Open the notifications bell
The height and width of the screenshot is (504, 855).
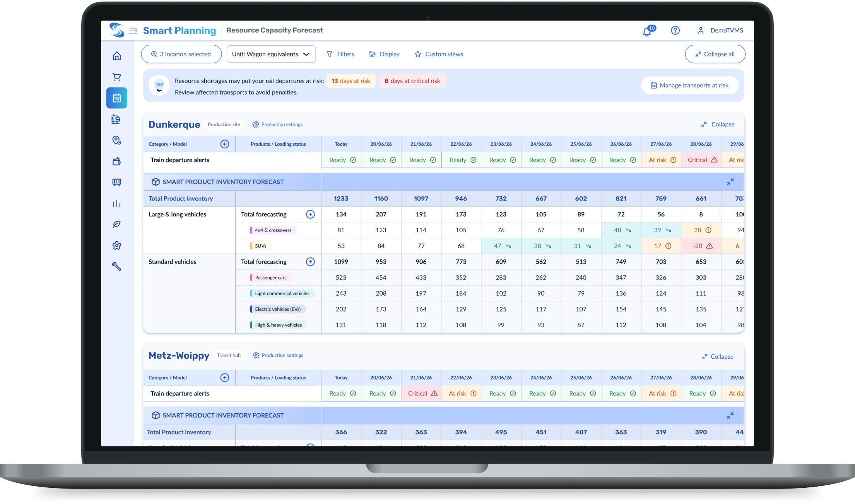(647, 31)
